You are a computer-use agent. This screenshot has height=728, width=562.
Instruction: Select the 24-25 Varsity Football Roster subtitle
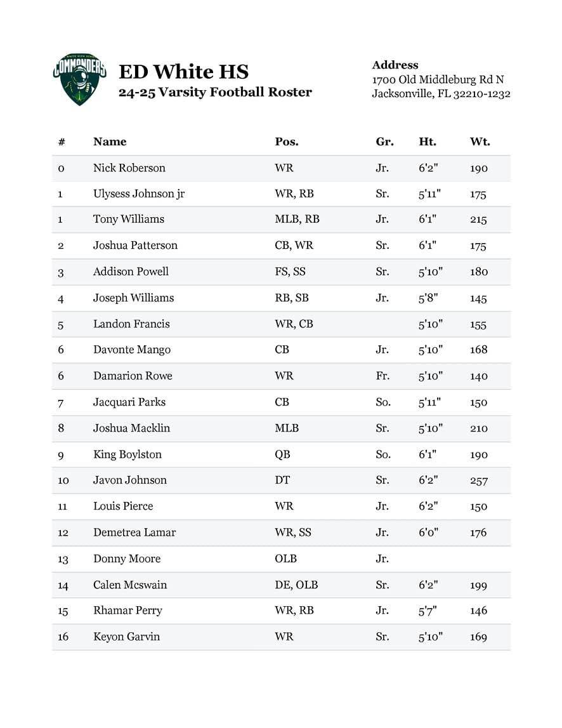coord(215,92)
